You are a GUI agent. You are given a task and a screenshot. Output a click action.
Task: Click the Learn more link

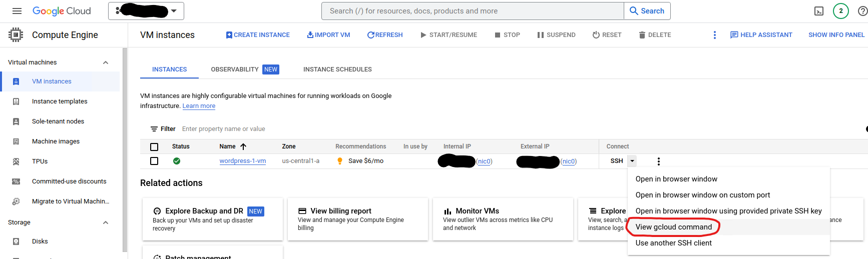coord(199,106)
